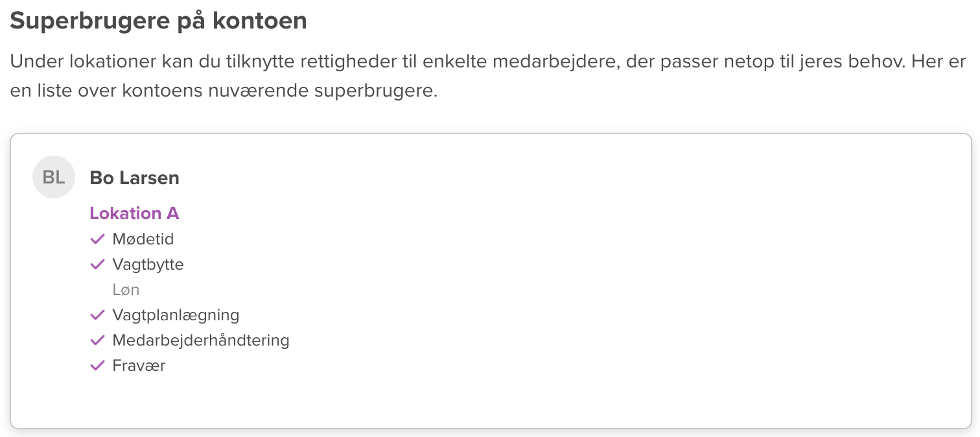
Task: Click the checkmark next to Fravær
Action: tap(97, 366)
